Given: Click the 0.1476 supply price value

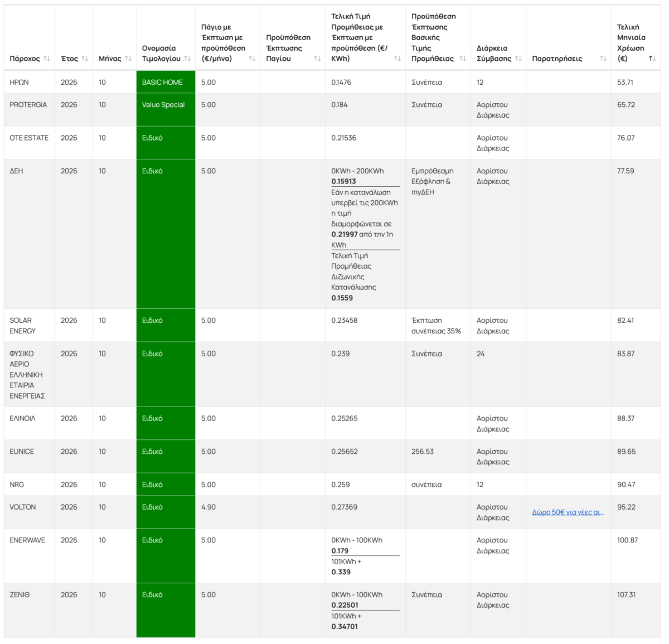Looking at the screenshot, I should 341,82.
